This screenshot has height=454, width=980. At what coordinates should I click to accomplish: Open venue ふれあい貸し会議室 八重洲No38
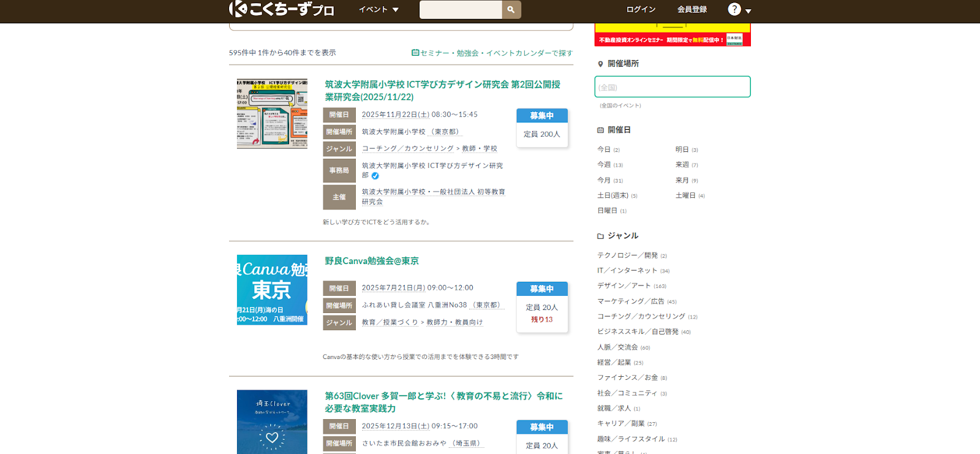click(x=415, y=305)
